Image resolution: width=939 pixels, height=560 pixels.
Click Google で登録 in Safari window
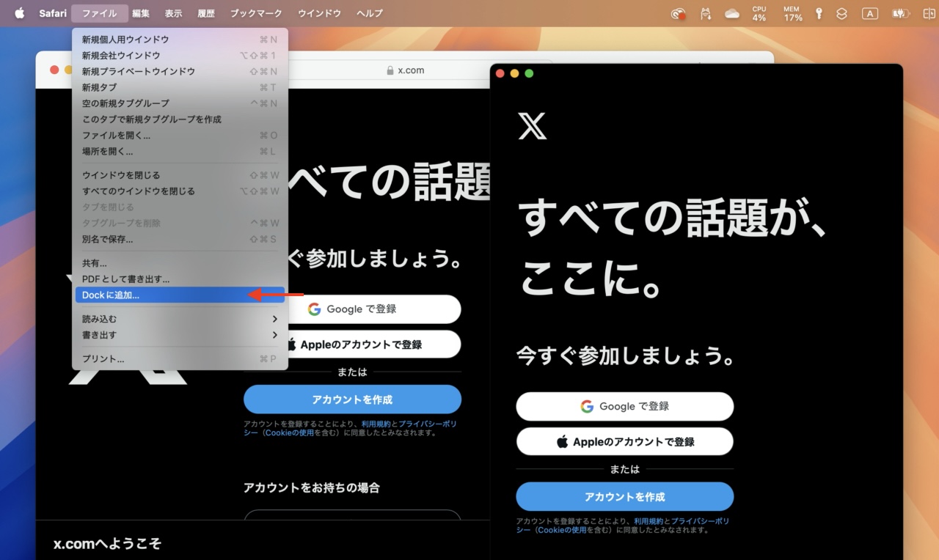(x=352, y=309)
